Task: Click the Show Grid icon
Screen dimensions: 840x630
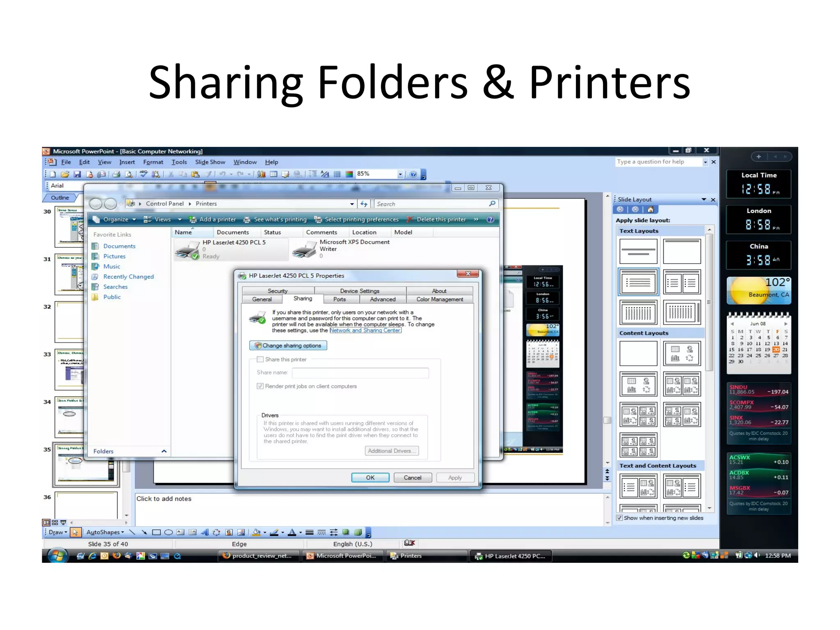Action: coord(337,174)
